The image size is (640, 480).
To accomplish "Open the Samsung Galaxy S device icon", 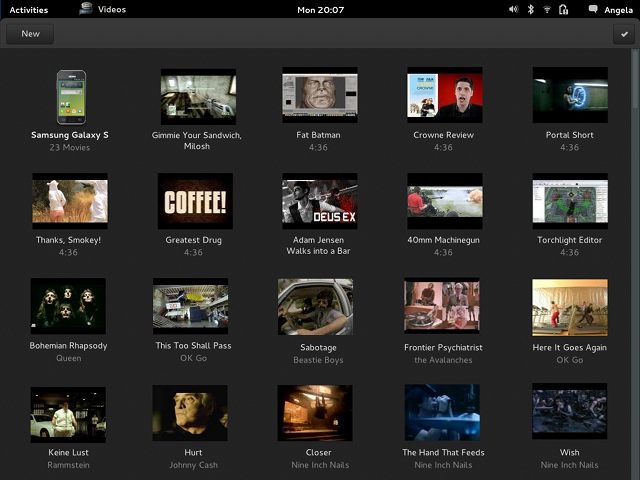I will (70, 97).
